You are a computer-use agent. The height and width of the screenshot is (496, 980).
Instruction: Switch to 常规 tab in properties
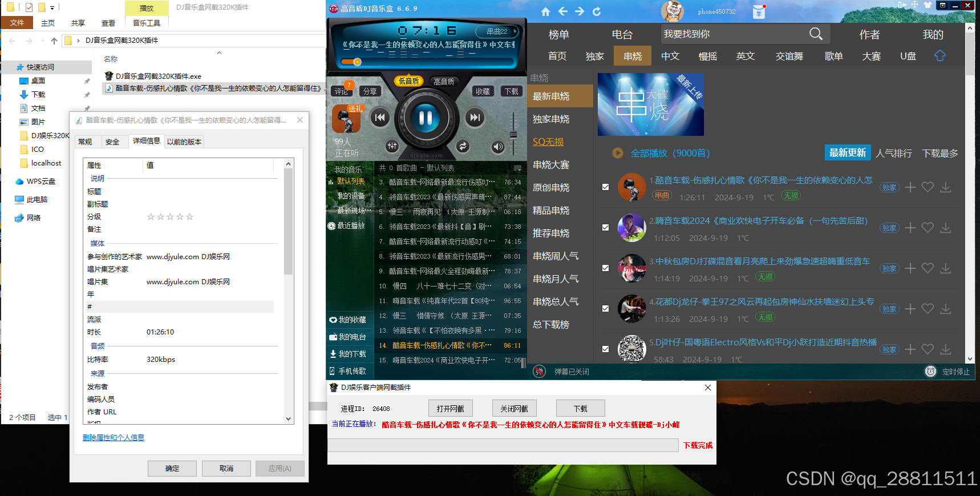pyautogui.click(x=85, y=142)
